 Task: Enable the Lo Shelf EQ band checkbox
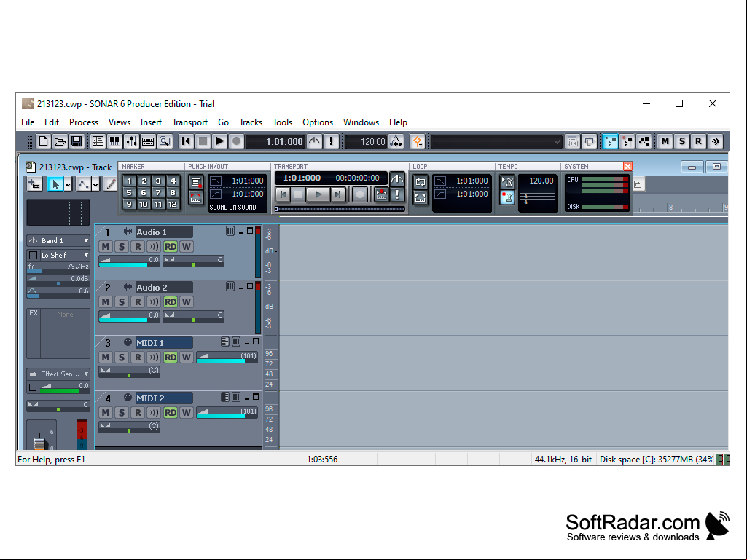[x=34, y=255]
